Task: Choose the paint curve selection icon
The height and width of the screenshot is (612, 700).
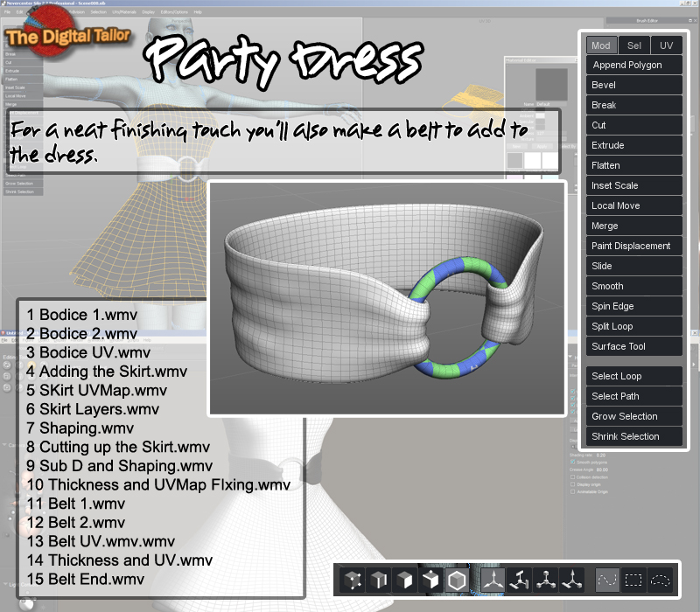Action: click(607, 580)
